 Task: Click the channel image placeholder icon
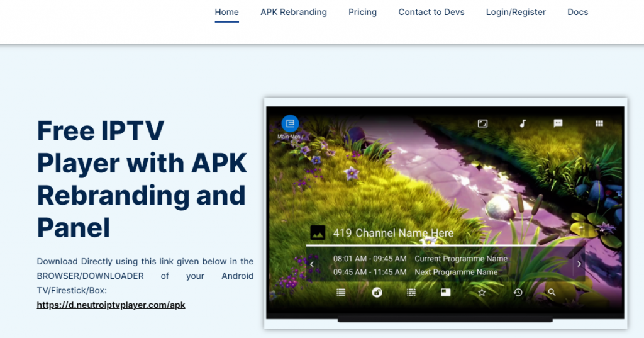[x=318, y=233]
